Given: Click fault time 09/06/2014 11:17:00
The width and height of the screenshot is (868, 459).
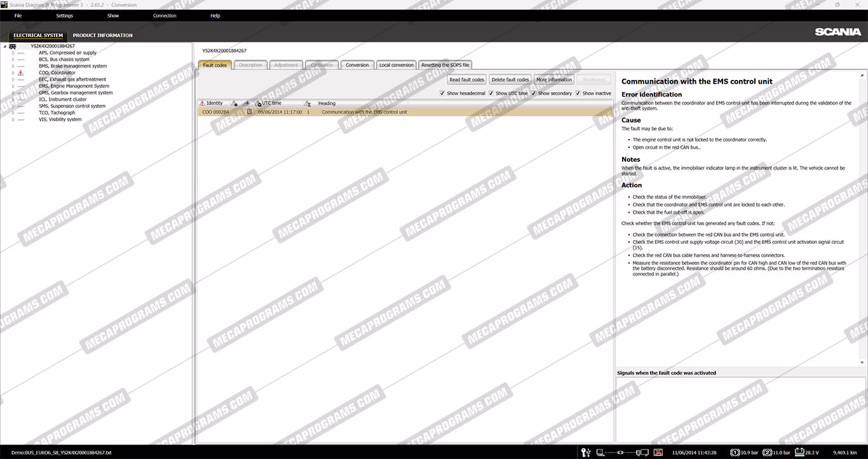Looking at the screenshot, I should pos(280,112).
